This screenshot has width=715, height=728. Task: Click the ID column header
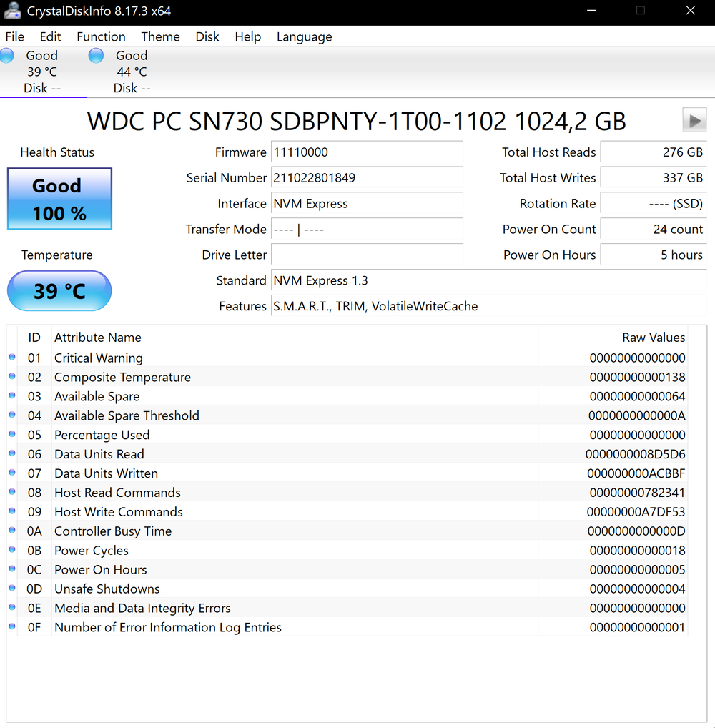[34, 338]
